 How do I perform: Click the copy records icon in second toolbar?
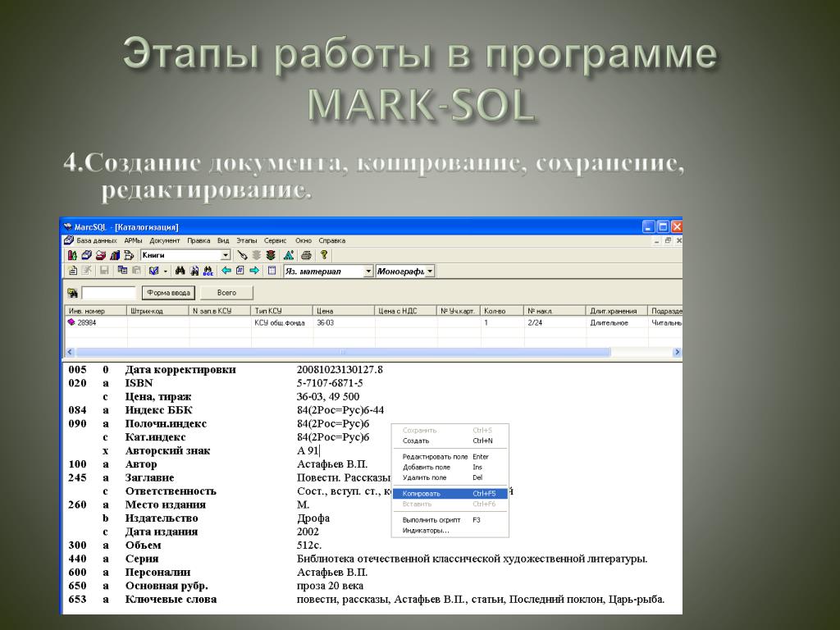[123, 270]
